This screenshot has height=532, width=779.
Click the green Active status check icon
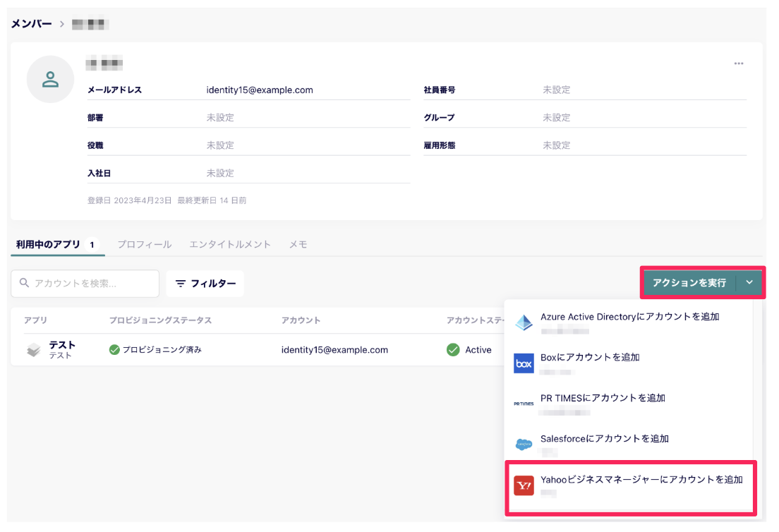453,350
